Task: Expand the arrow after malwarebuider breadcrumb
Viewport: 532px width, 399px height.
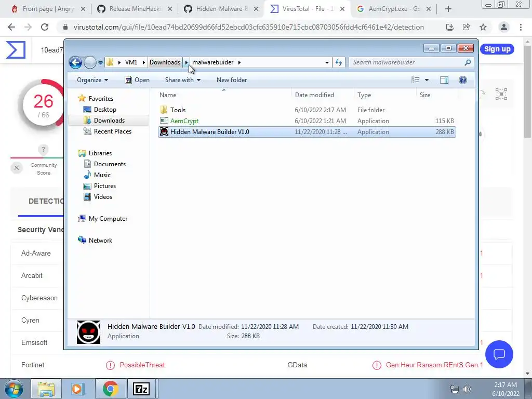Action: 239,62
